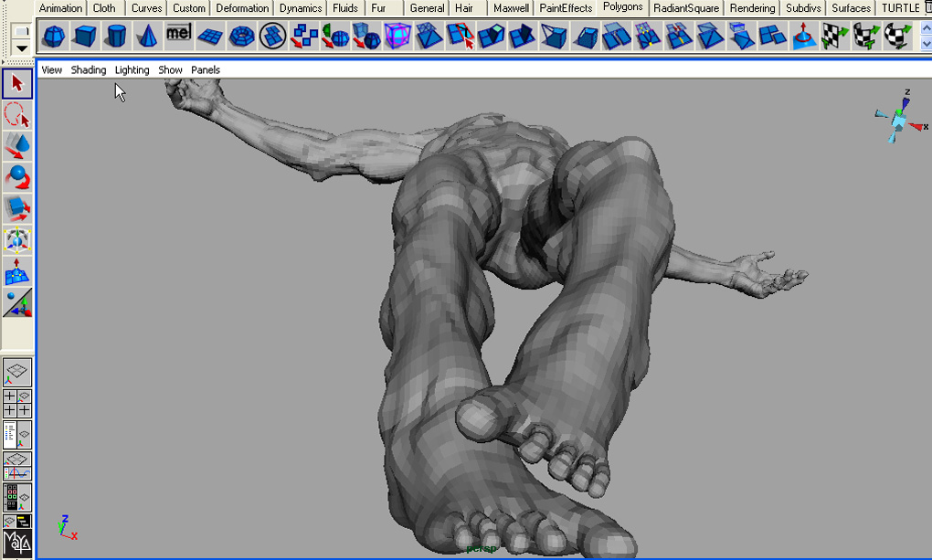Switch to the RadiantSquare shelf tab
The width and height of the screenshot is (932, 560).
(x=686, y=7)
